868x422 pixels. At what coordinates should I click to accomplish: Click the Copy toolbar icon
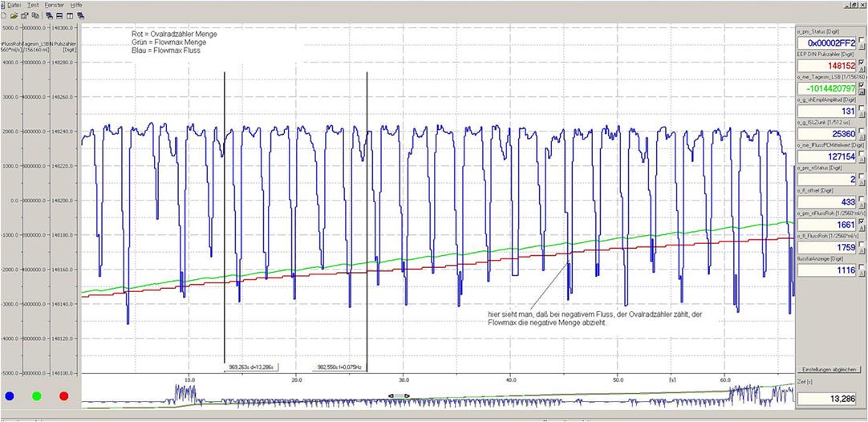pos(34,15)
